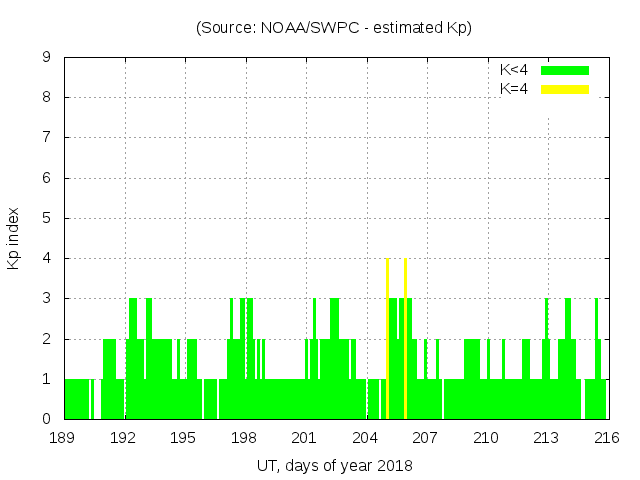
Task: Select the K<4 legend label text
Action: pyautogui.click(x=514, y=70)
